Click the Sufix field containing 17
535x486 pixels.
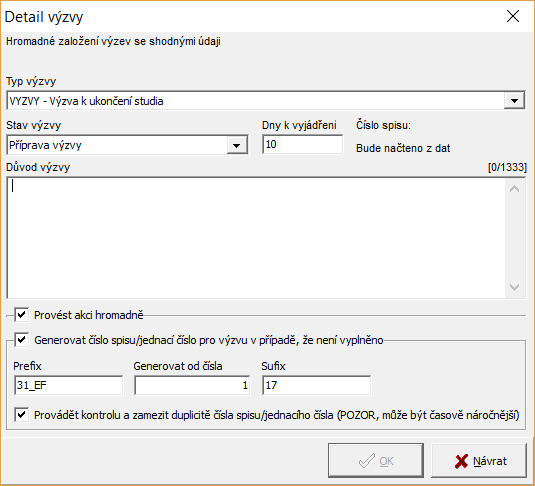(x=316, y=385)
